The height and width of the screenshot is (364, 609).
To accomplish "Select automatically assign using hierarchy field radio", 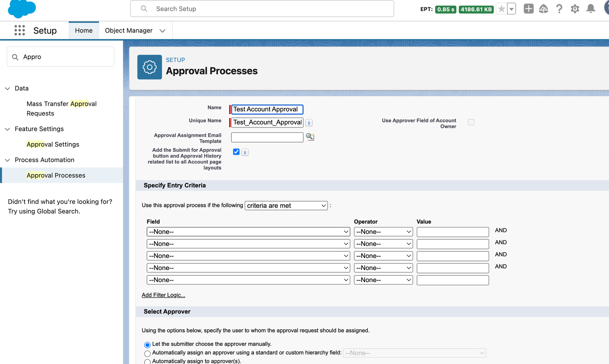I will pyautogui.click(x=147, y=354).
